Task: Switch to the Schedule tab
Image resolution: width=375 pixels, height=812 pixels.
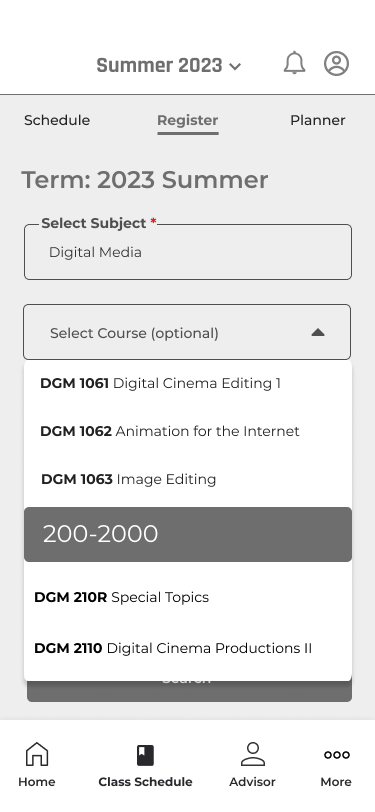Action: pos(57,120)
